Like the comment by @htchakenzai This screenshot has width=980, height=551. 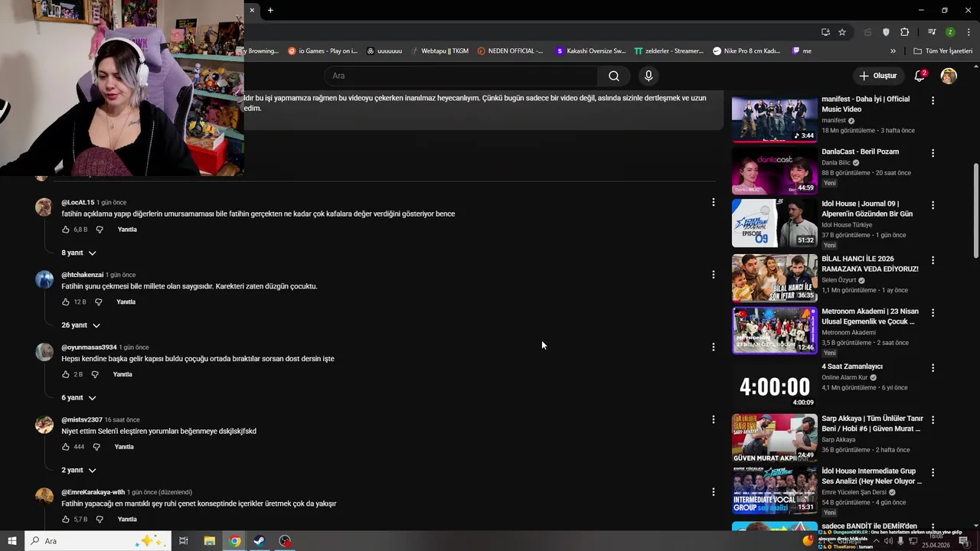pos(66,302)
